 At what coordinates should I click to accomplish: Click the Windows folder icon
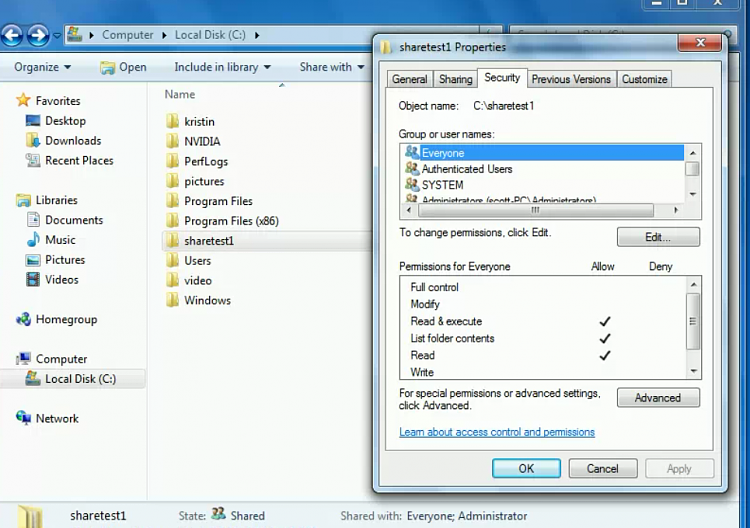(x=172, y=300)
